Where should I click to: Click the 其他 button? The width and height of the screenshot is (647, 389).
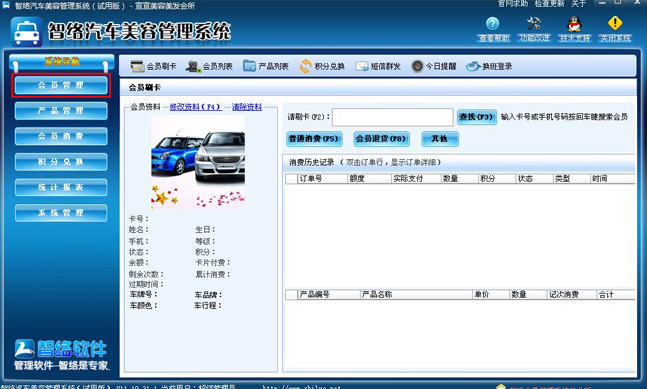pos(440,139)
